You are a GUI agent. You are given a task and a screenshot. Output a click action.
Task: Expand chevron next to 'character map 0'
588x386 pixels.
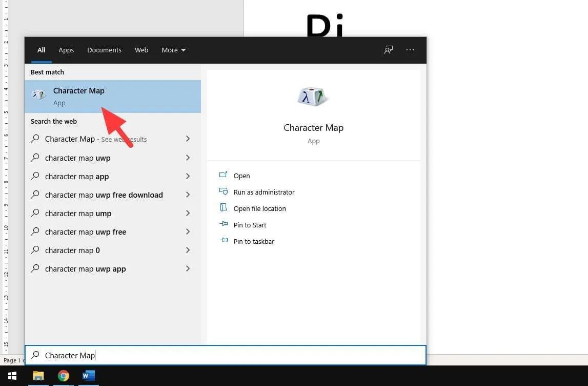(x=188, y=250)
